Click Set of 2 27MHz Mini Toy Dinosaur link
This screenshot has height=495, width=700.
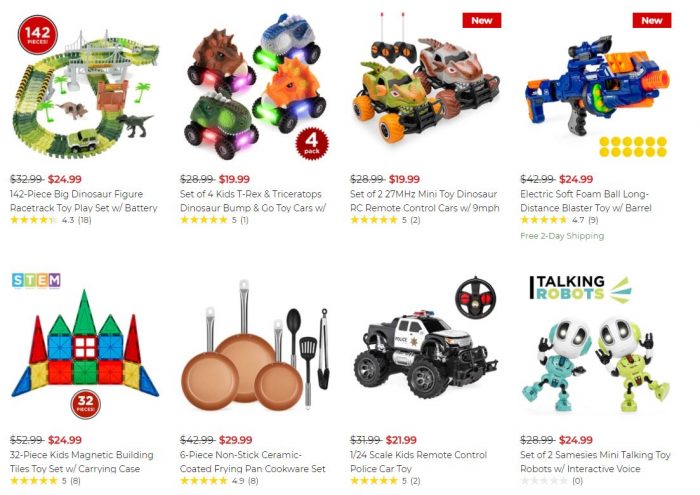click(425, 201)
